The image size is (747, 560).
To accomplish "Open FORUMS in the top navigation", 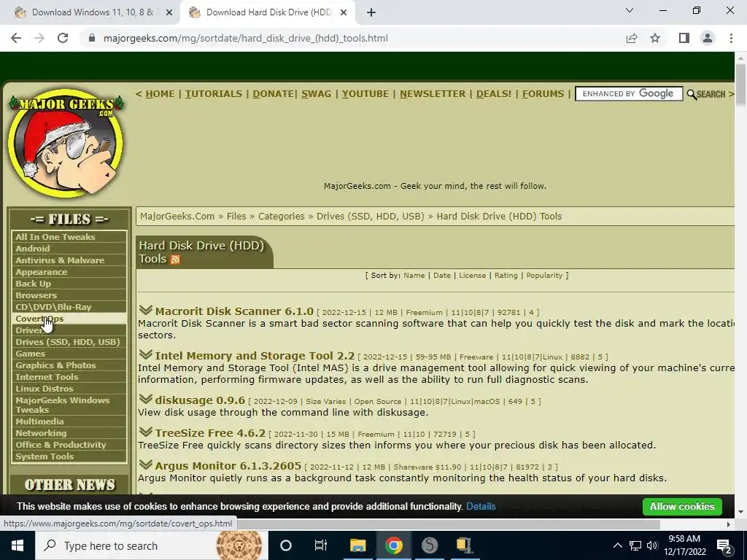I will tap(543, 94).
